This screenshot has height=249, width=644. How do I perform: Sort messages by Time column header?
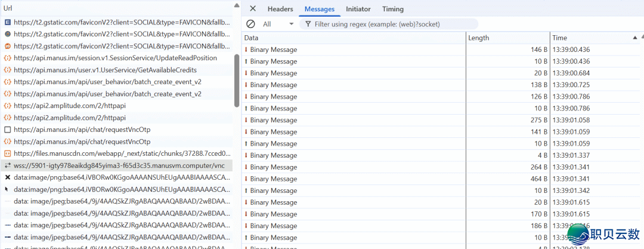[x=593, y=38]
